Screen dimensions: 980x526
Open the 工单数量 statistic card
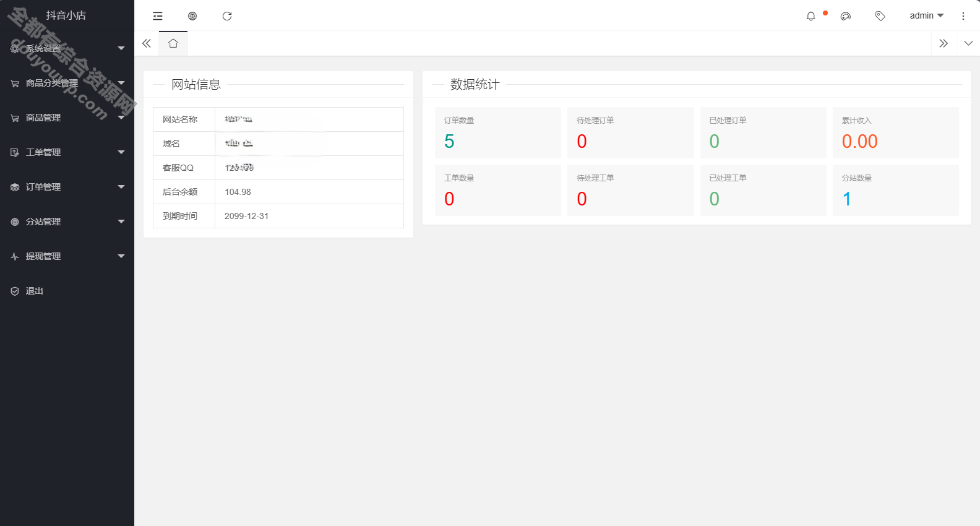(x=498, y=190)
